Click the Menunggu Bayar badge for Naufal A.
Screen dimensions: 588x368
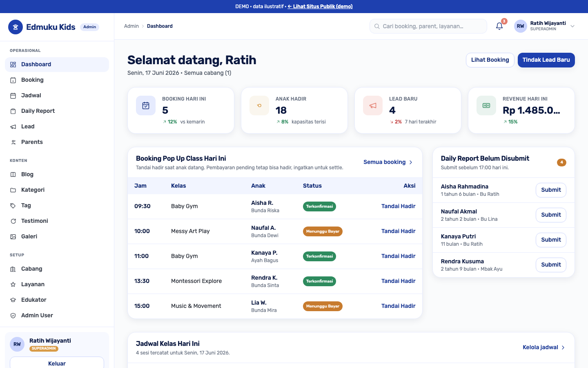(x=323, y=231)
